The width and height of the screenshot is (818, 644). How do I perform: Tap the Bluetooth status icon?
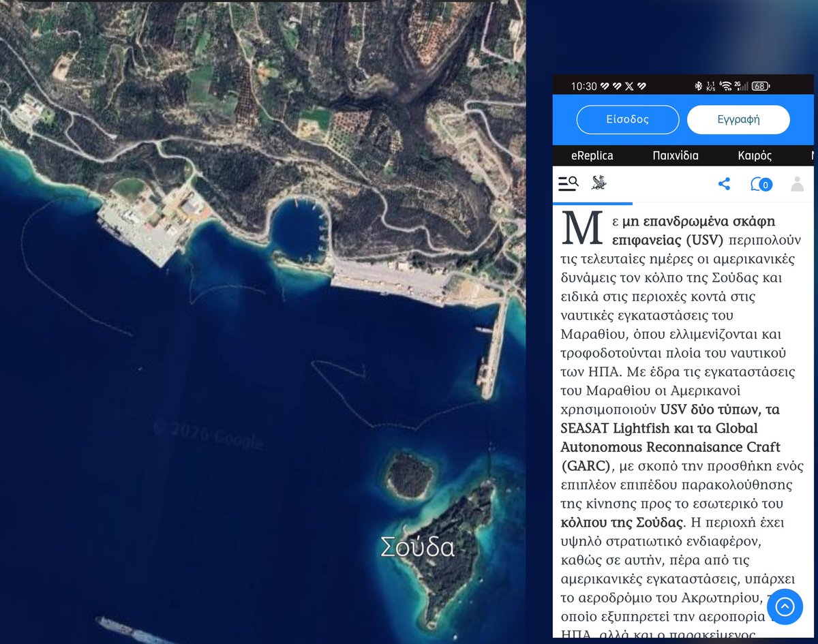[x=698, y=86]
